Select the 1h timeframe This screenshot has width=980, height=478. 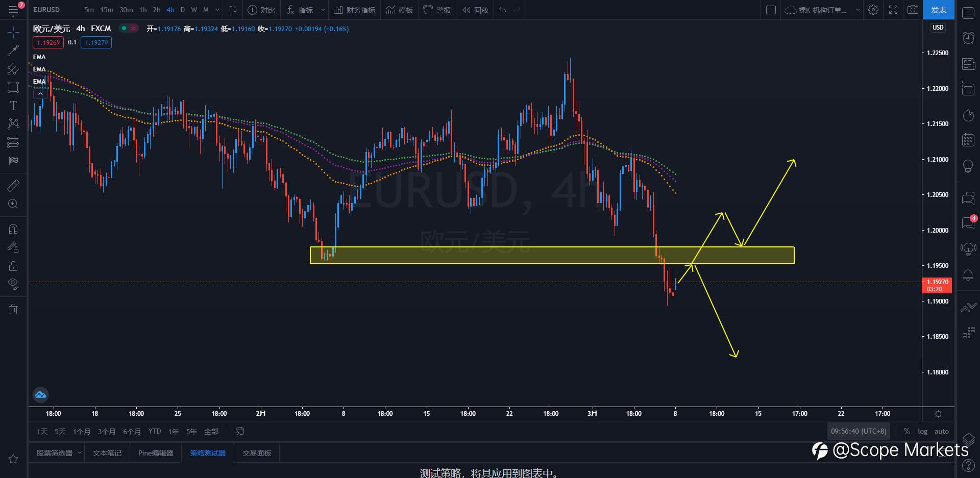coord(143,10)
